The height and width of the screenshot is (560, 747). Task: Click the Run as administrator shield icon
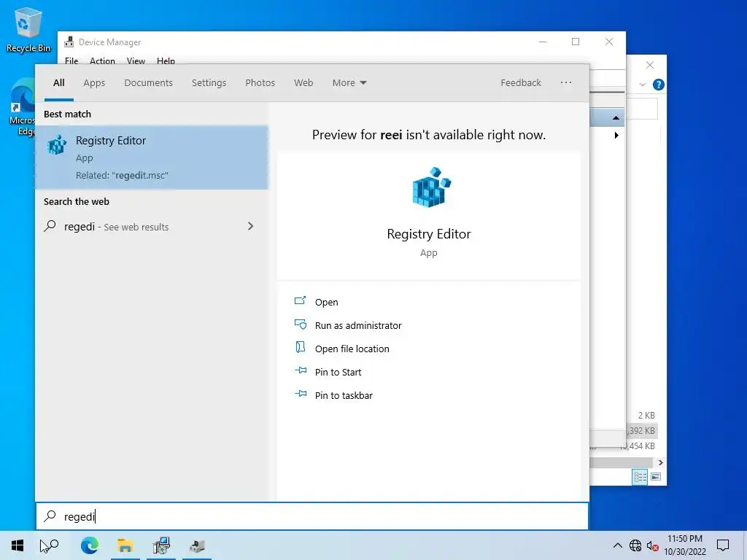click(x=300, y=324)
